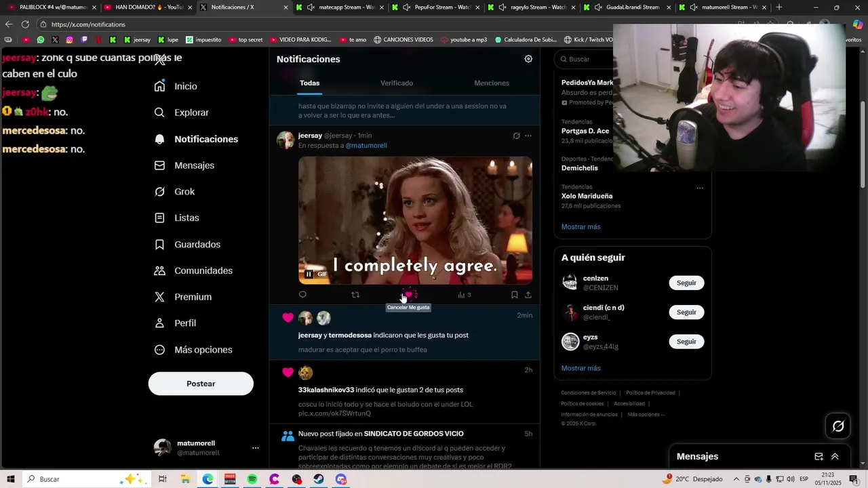Show hidden system tray icons
868x488 pixels.
tap(736, 479)
